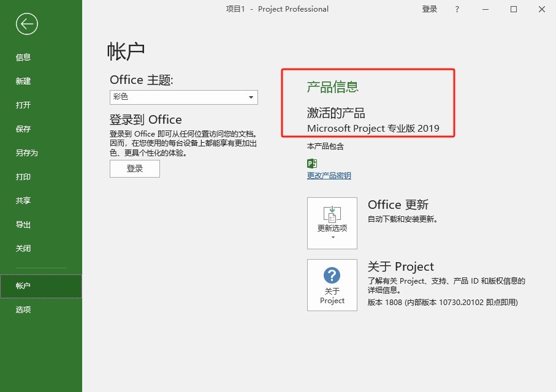
Task: Select the 帐户 sidebar entry
Action: [41, 286]
